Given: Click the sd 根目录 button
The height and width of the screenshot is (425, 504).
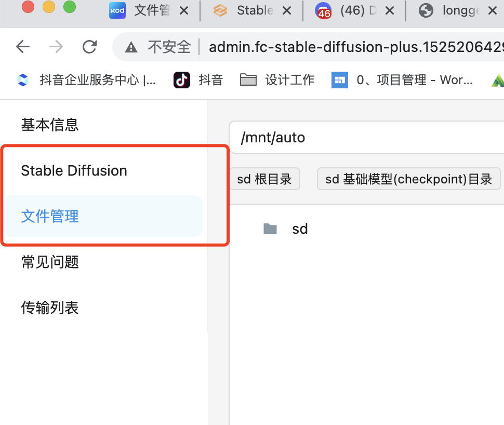Looking at the screenshot, I should point(264,179).
